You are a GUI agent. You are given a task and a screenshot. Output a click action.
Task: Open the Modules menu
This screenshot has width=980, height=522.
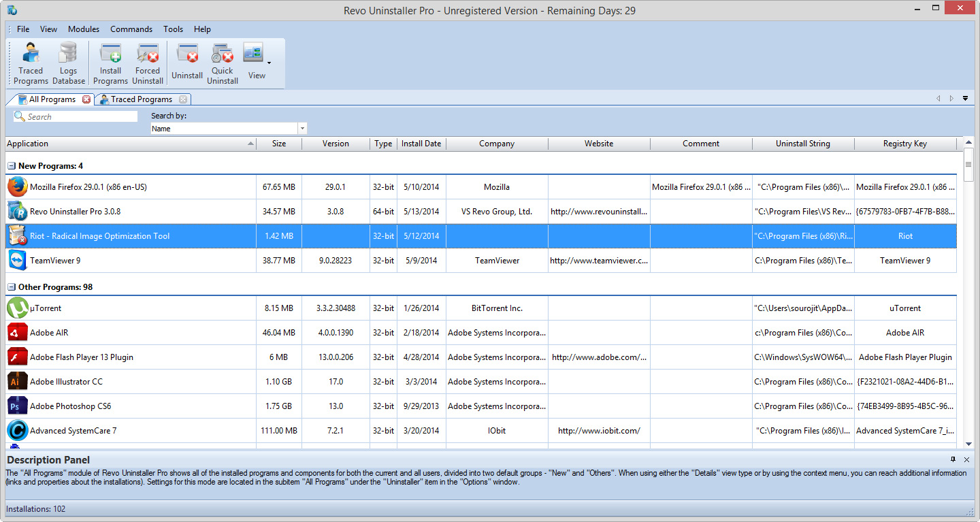tap(84, 29)
